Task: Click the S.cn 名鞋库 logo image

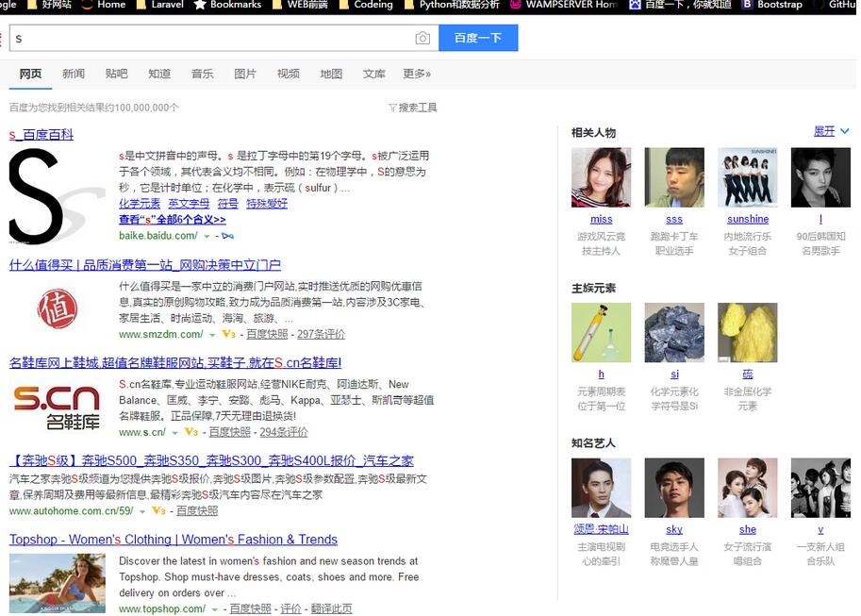Action: click(x=57, y=408)
